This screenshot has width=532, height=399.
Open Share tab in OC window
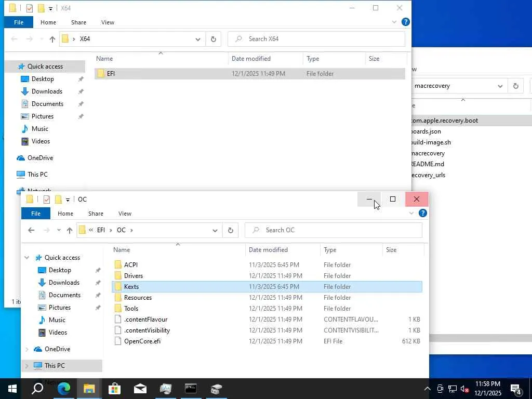click(96, 214)
